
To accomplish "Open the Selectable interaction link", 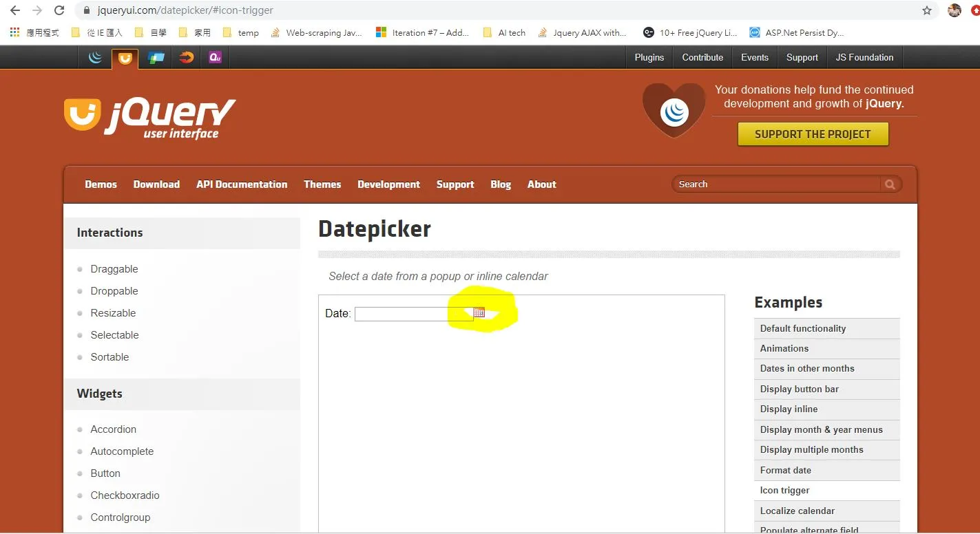I will [x=114, y=335].
